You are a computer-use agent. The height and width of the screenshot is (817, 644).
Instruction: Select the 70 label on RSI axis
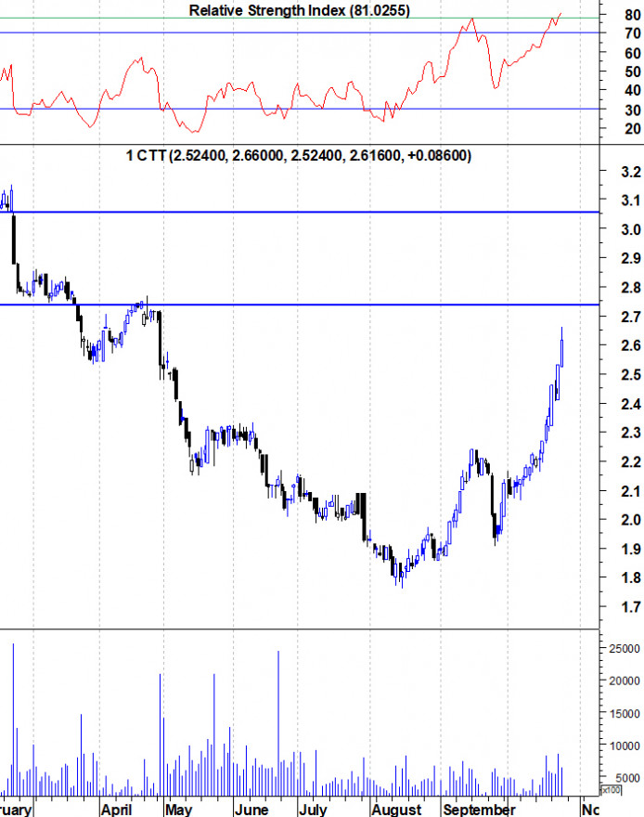pyautogui.click(x=633, y=33)
